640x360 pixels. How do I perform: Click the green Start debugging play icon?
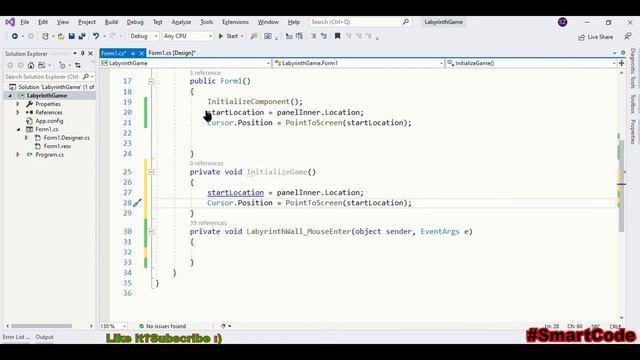click(221, 36)
